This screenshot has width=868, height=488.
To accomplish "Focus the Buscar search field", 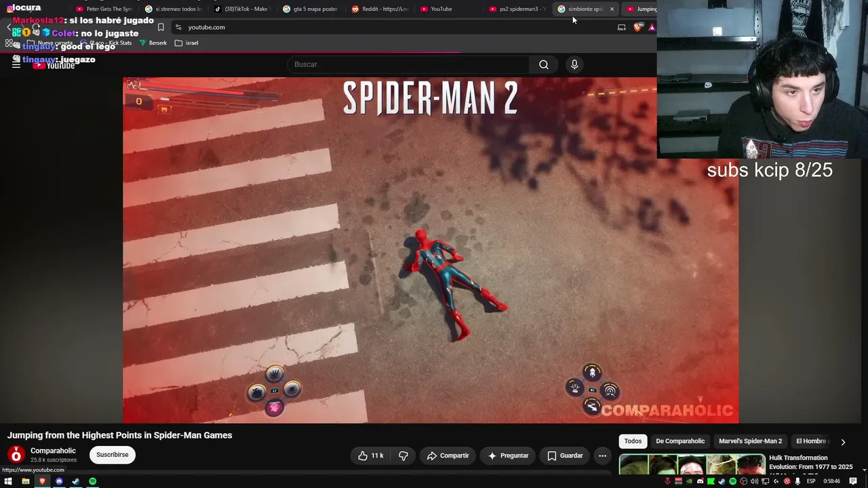I will click(x=409, y=64).
